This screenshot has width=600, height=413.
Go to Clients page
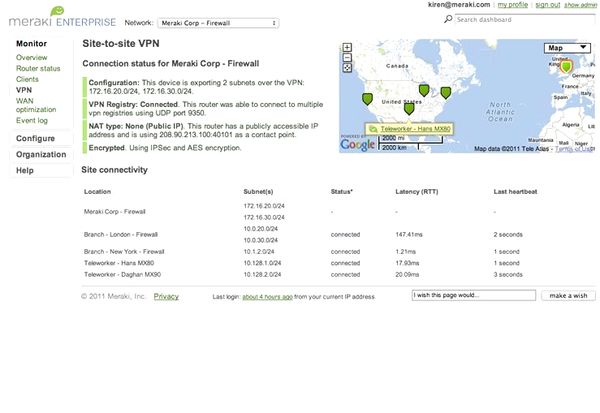tap(27, 79)
